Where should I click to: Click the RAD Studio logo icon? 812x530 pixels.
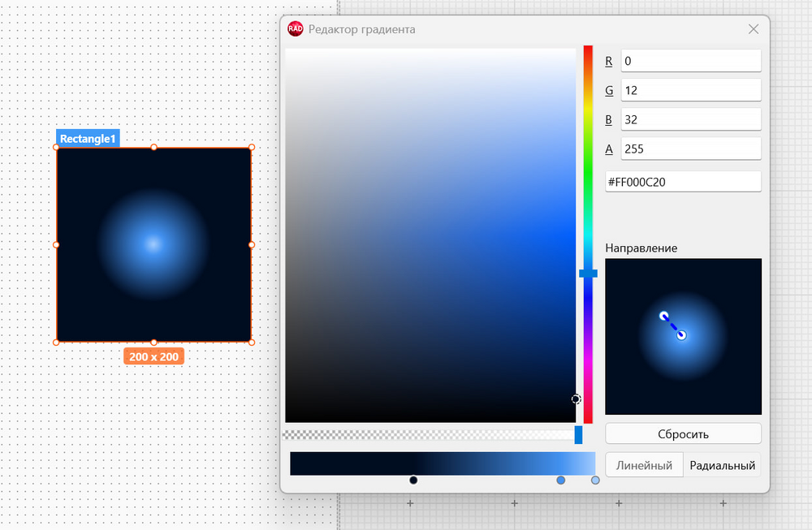click(296, 29)
